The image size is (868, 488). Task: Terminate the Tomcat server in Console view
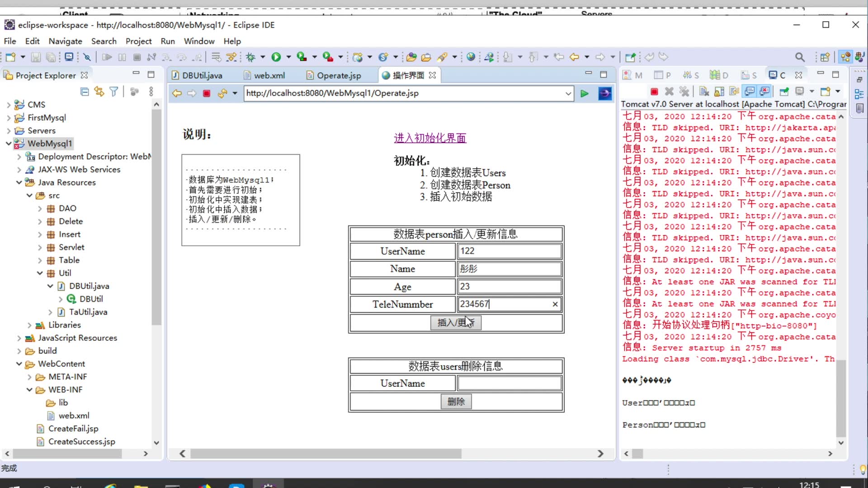[654, 91]
